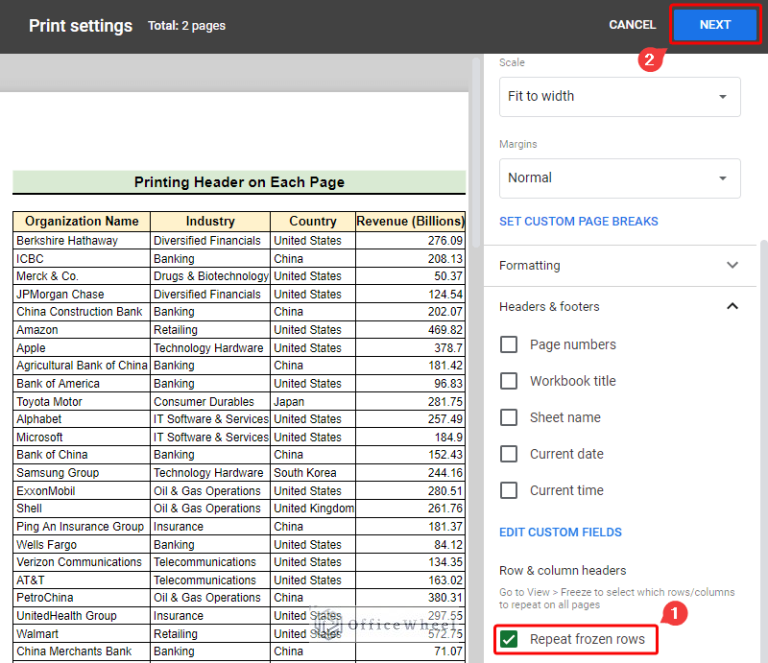
Task: Uncheck the Repeat frozen rows checkbox
Action: (509, 639)
